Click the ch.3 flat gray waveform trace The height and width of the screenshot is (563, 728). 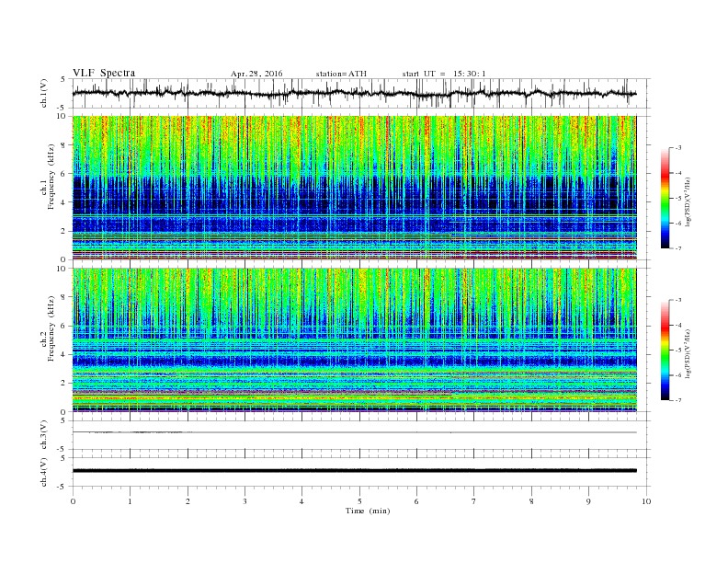[x=354, y=432]
